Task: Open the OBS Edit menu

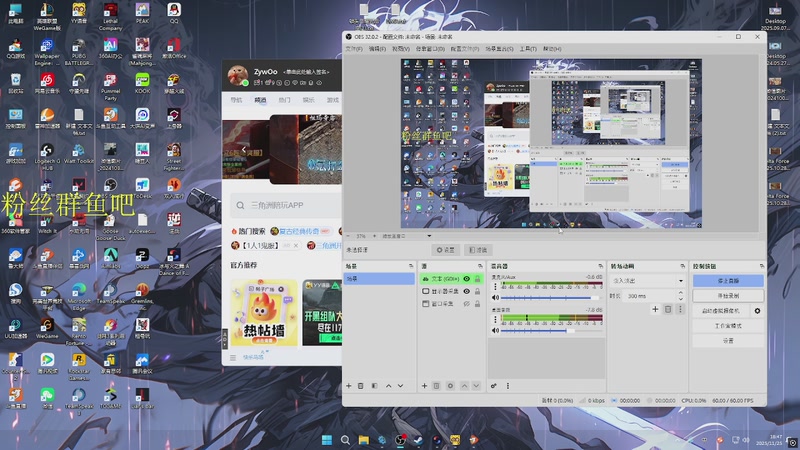Action: click(377, 49)
